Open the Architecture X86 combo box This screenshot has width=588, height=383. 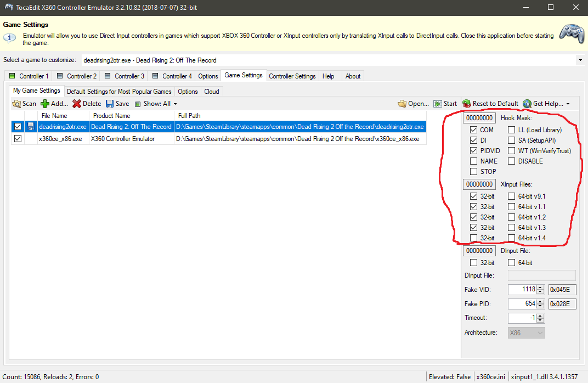tap(526, 333)
